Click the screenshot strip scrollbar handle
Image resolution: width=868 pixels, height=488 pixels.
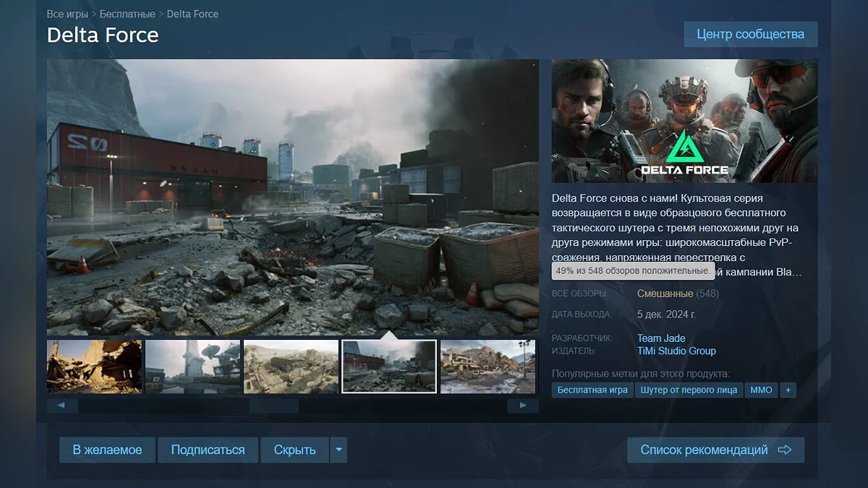coord(273,406)
